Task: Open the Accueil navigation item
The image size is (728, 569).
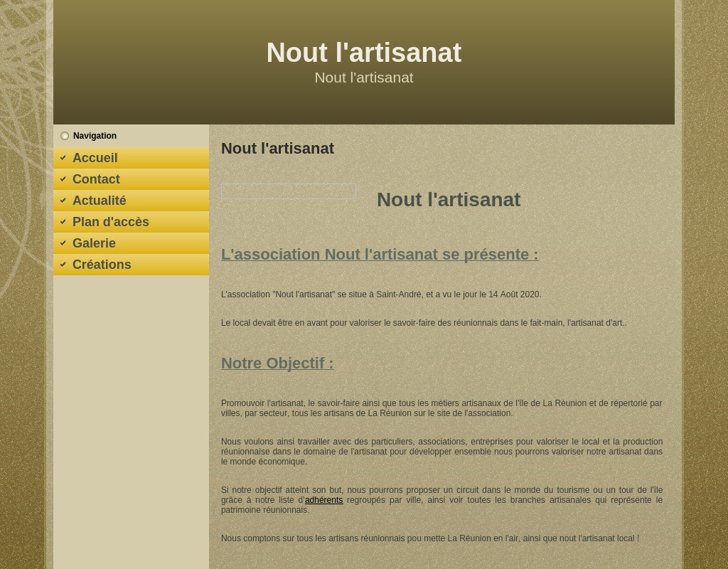Action: [x=131, y=158]
